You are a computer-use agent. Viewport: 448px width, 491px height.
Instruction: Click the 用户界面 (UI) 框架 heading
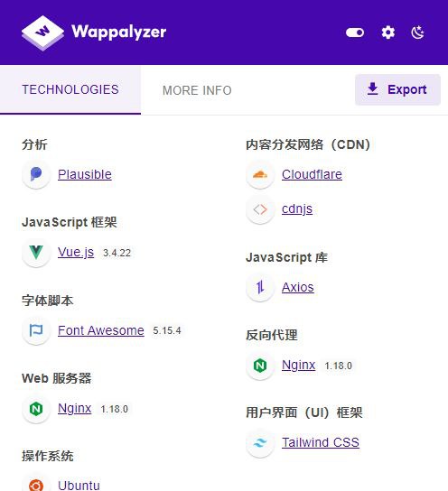pos(303,412)
